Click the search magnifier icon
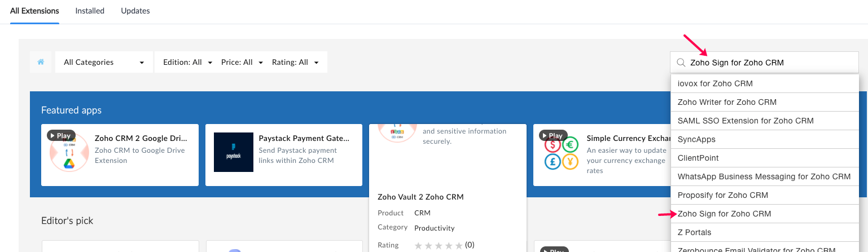868x252 pixels. [x=681, y=63]
